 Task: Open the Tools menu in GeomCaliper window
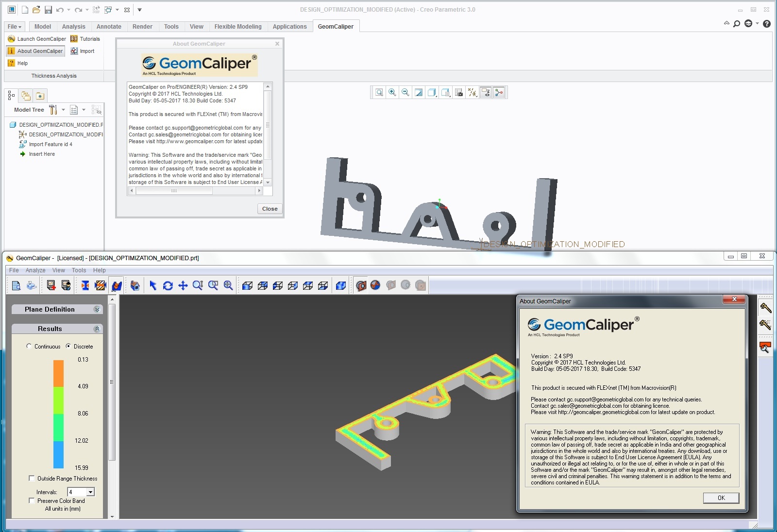[x=79, y=270]
